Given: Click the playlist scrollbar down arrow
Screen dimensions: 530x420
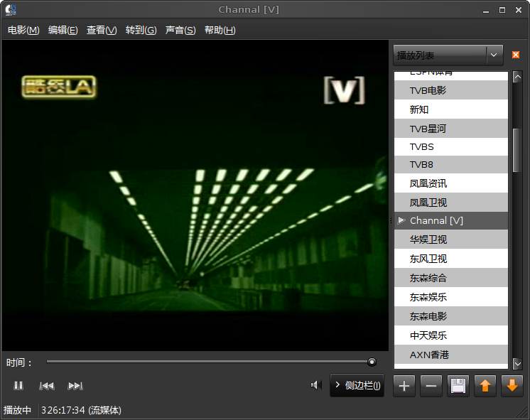Looking at the screenshot, I should 517,364.
